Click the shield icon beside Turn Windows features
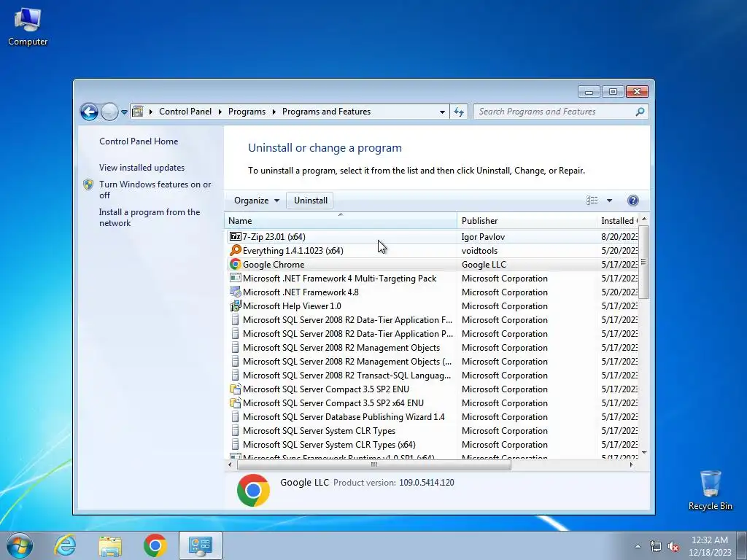The image size is (747, 560). (x=88, y=184)
